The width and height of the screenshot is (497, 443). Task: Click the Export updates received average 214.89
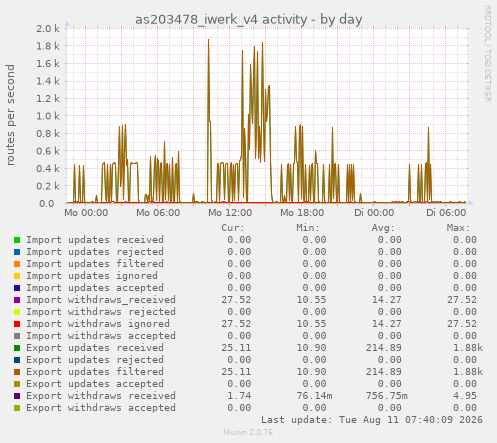[384, 348]
